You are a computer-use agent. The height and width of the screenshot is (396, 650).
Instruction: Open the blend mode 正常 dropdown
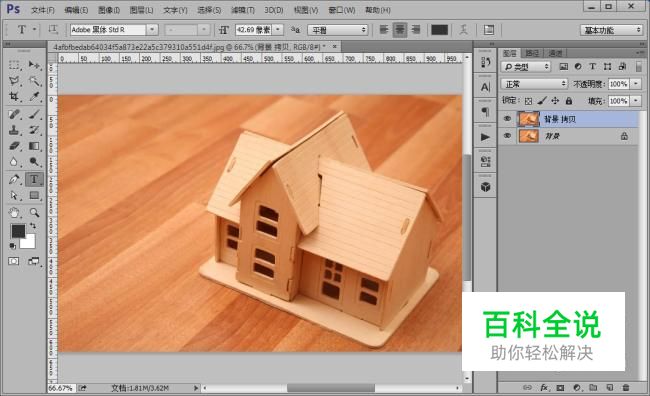click(534, 84)
